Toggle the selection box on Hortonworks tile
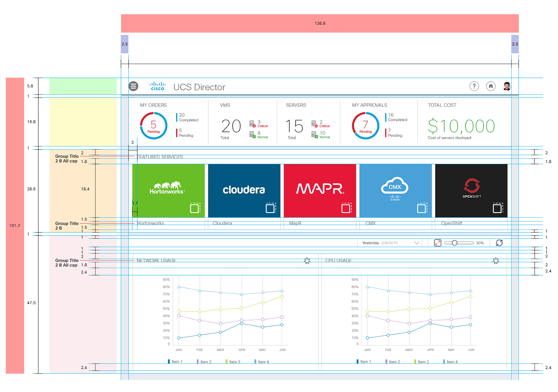The width and height of the screenshot is (558, 392). coord(195,208)
